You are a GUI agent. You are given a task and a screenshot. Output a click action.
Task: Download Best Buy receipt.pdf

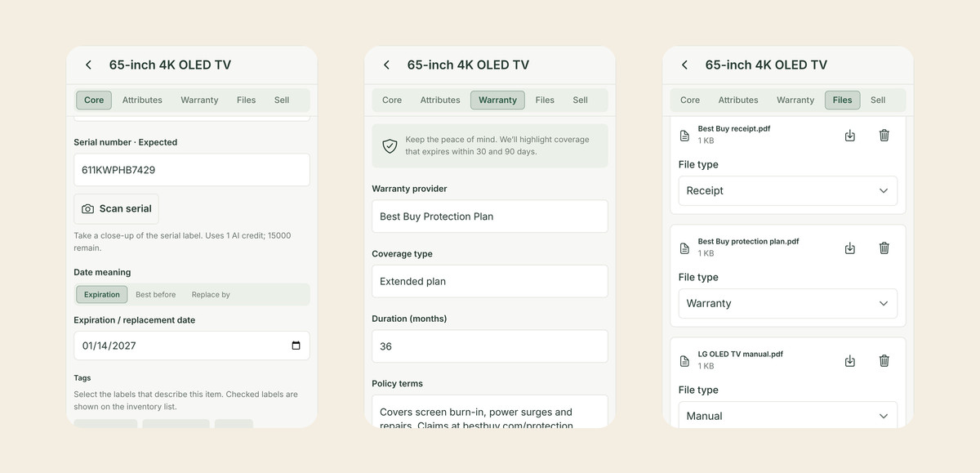point(849,136)
